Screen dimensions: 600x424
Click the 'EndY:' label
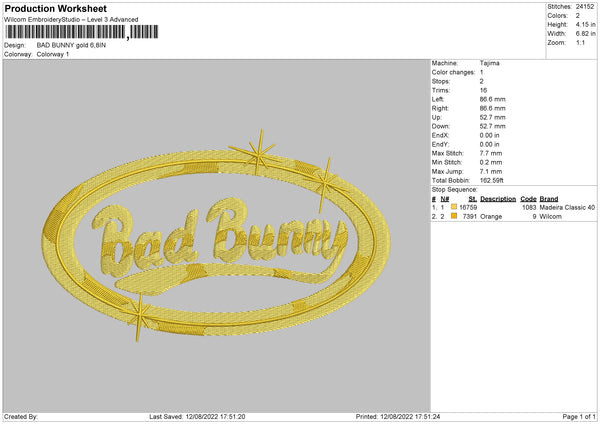440,144
